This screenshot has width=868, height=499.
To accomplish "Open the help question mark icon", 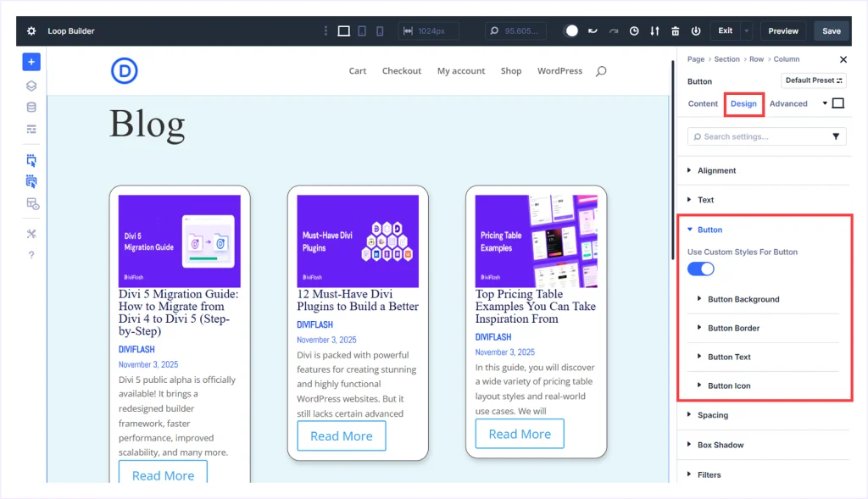I will tap(31, 255).
